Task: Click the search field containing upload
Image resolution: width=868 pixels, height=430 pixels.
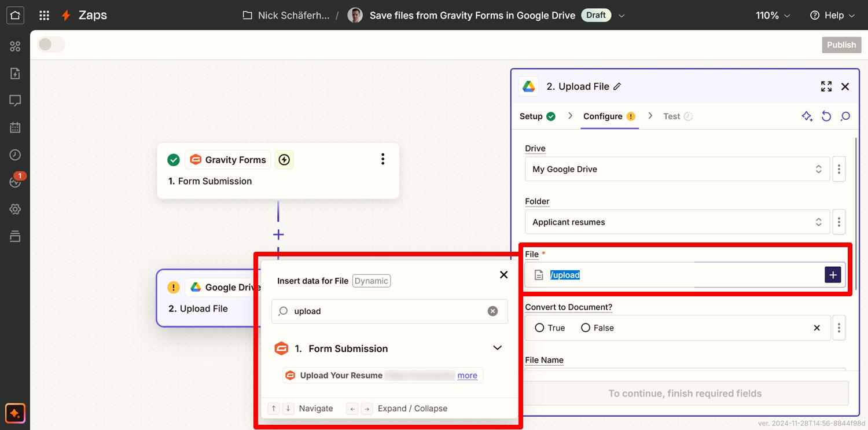Action: 389,311
